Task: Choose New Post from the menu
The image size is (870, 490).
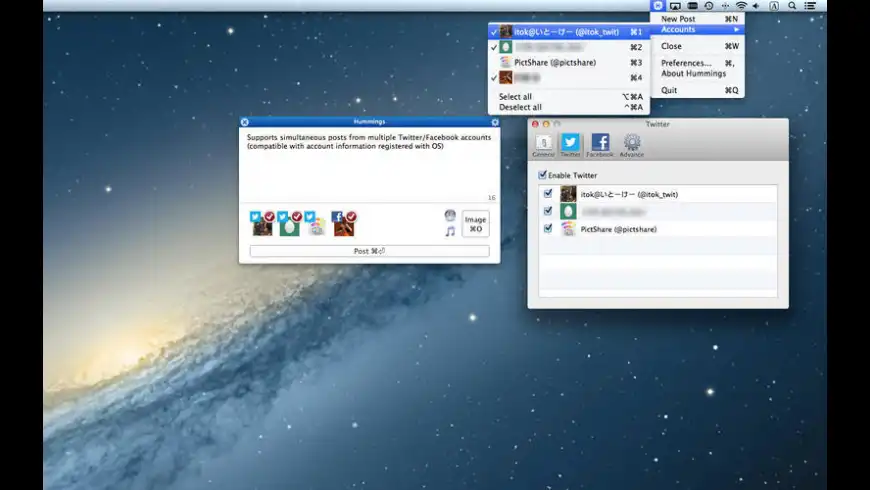Action: (x=697, y=19)
